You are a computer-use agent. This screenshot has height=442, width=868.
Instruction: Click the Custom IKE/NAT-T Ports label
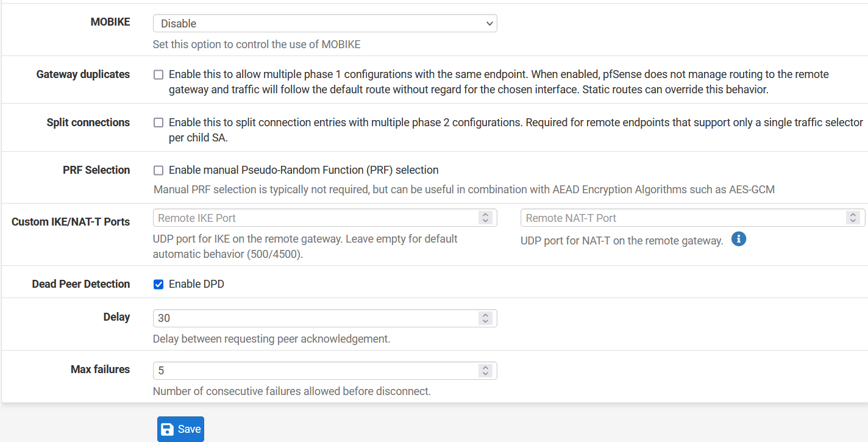tap(71, 222)
